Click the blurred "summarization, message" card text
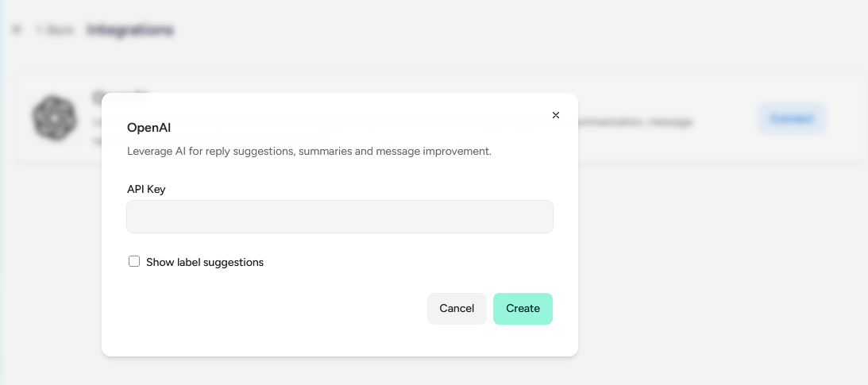 pyautogui.click(x=635, y=121)
